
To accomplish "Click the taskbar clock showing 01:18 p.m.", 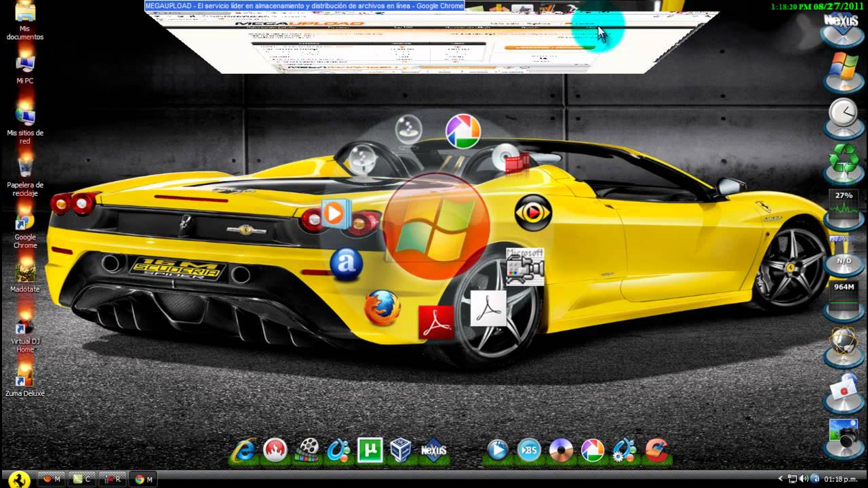I will point(842,479).
